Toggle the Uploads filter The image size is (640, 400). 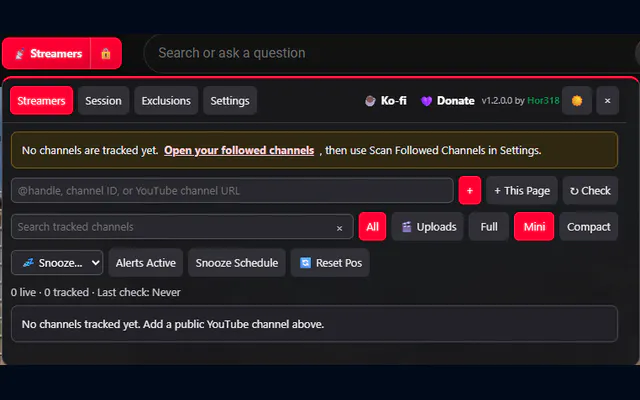428,227
